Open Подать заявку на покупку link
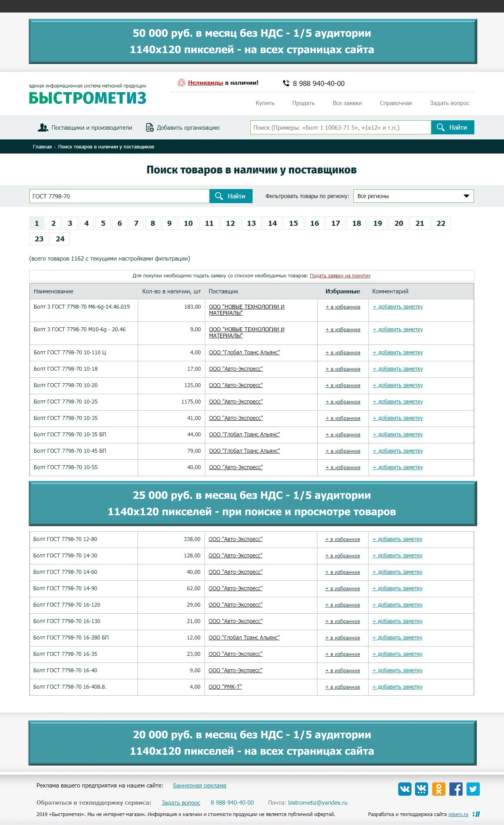This screenshot has width=504, height=825. (x=340, y=276)
